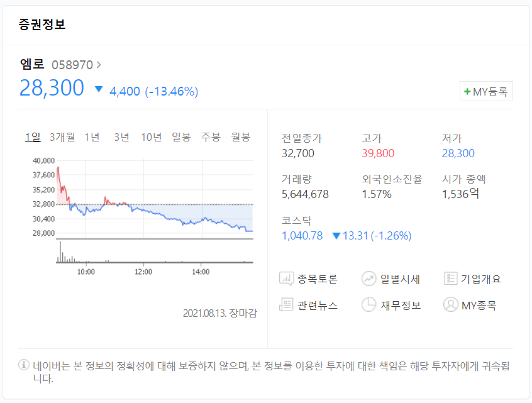The width and height of the screenshot is (532, 403).
Task: Open the 재무정보 link
Action: pos(401,305)
